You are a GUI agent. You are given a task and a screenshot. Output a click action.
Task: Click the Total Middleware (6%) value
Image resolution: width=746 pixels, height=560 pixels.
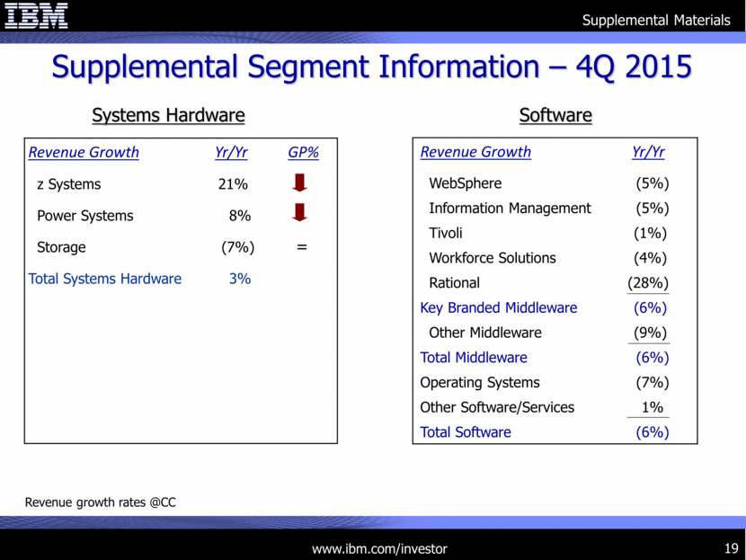click(653, 358)
